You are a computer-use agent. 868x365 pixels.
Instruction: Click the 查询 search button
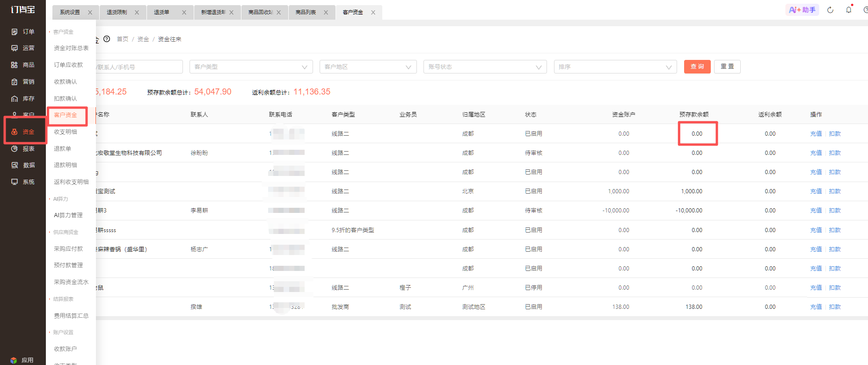click(x=697, y=66)
